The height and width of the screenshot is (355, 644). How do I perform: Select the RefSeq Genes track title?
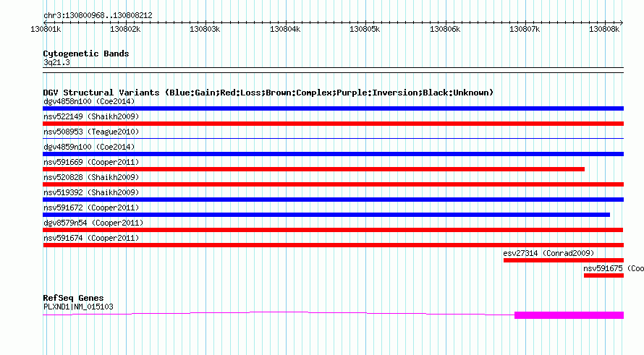(74, 298)
